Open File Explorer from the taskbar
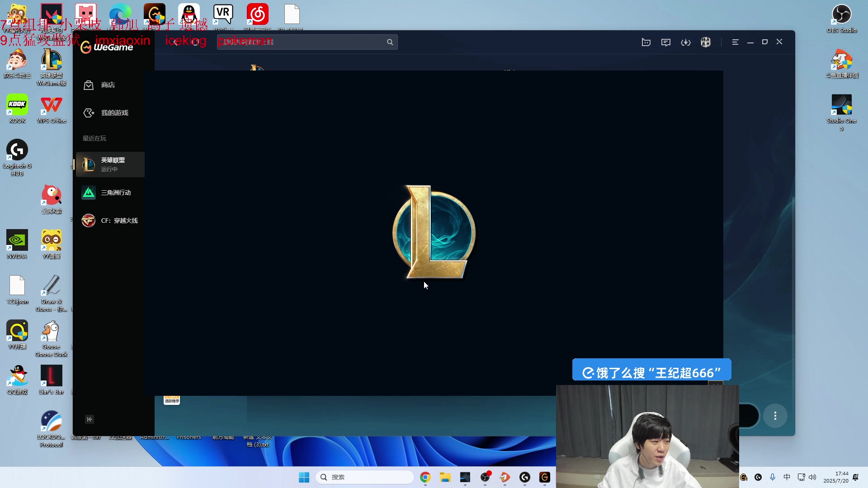 click(x=445, y=477)
